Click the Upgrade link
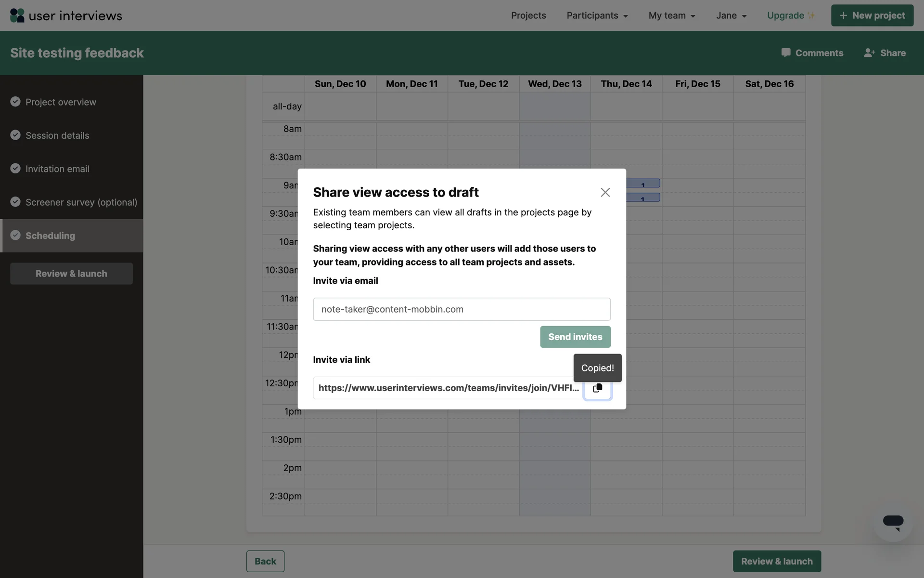The height and width of the screenshot is (578, 924). click(x=785, y=15)
